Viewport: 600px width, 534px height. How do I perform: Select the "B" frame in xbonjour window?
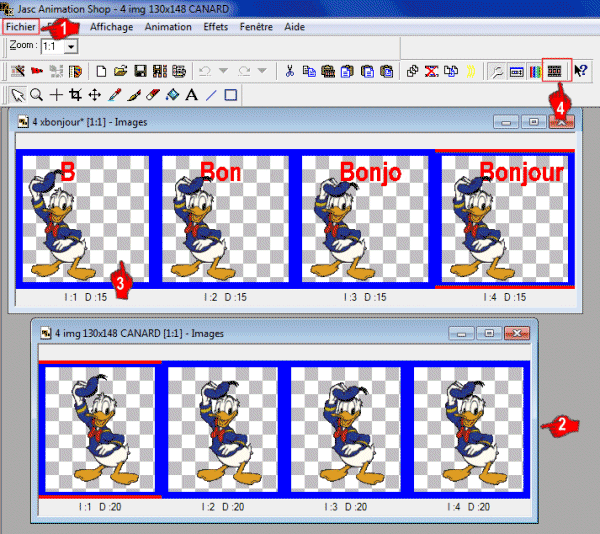86,219
